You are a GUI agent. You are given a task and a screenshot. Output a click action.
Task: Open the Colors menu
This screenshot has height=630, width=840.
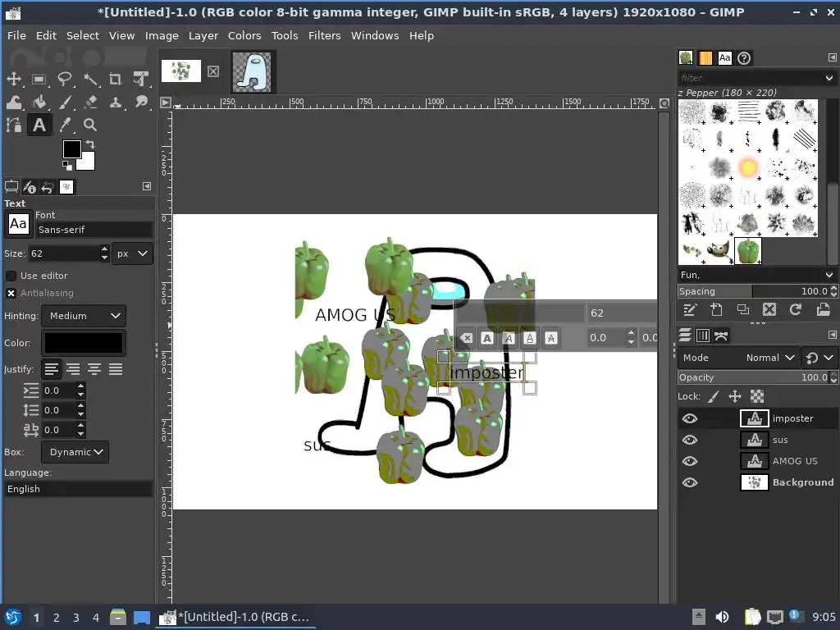pyautogui.click(x=244, y=35)
